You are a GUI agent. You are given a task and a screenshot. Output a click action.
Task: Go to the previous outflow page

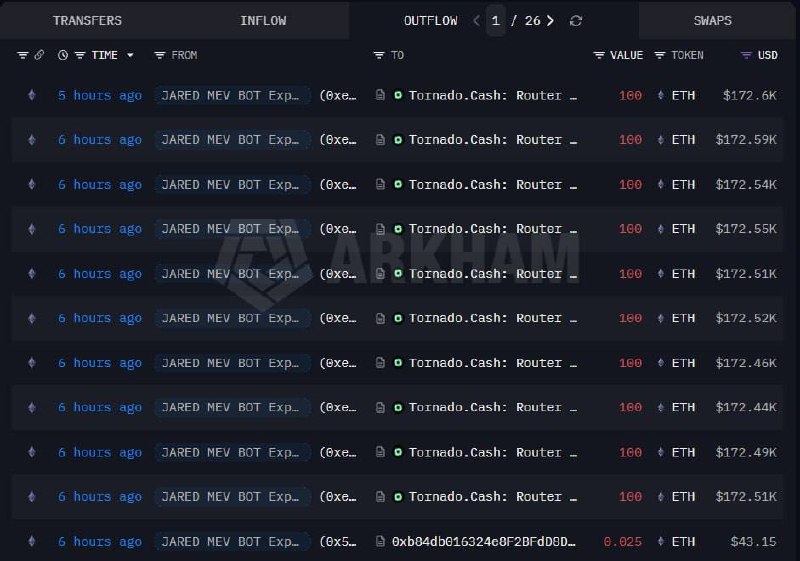(477, 20)
